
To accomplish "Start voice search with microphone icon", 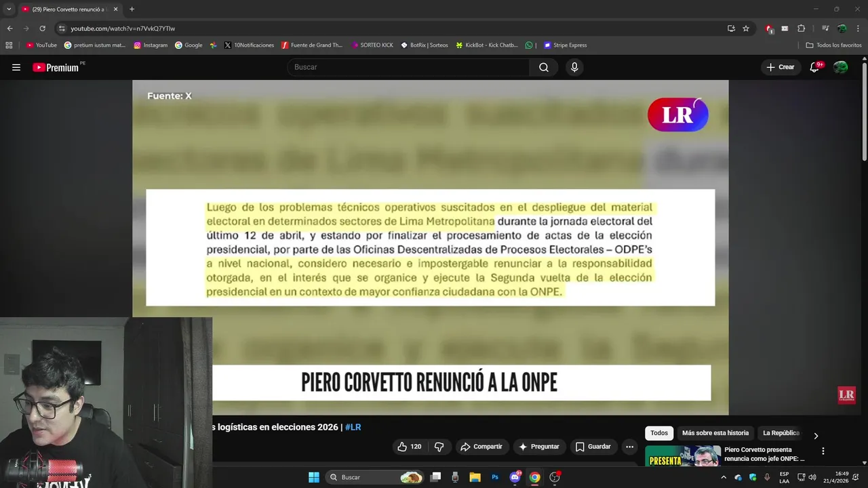I will click(574, 67).
